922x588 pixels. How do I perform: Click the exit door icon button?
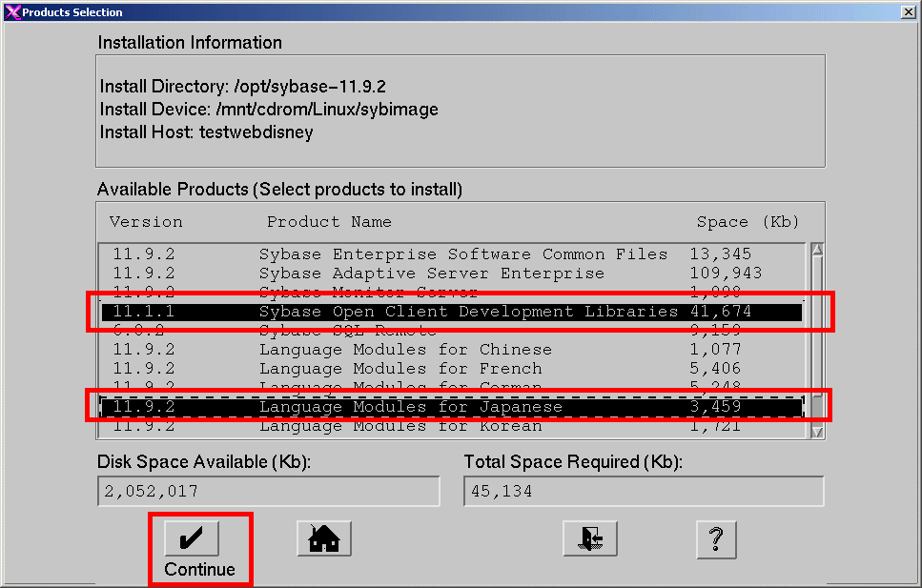[590, 538]
